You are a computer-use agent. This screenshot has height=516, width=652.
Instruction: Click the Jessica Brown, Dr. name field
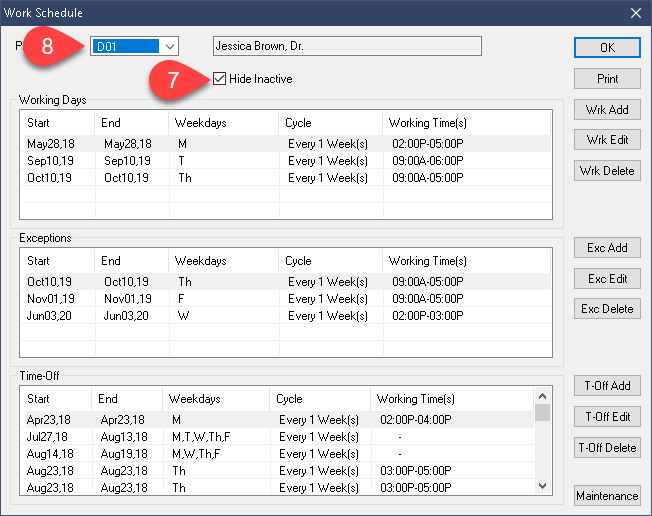pos(347,46)
